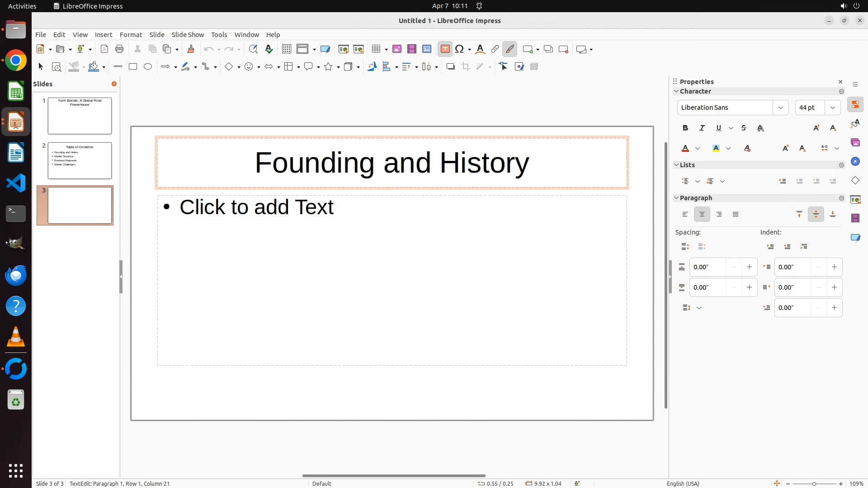
Task: Open the Format menu
Action: click(x=131, y=35)
